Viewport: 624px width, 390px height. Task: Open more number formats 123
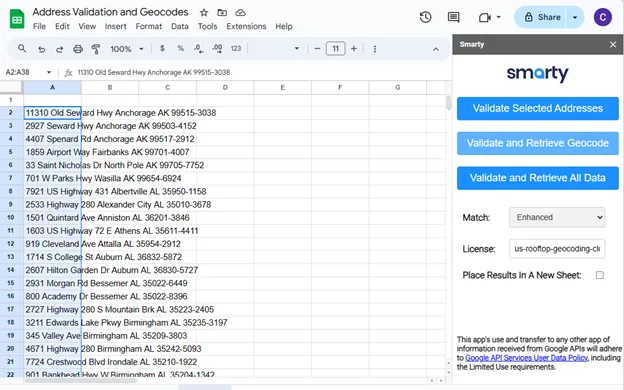pos(236,49)
